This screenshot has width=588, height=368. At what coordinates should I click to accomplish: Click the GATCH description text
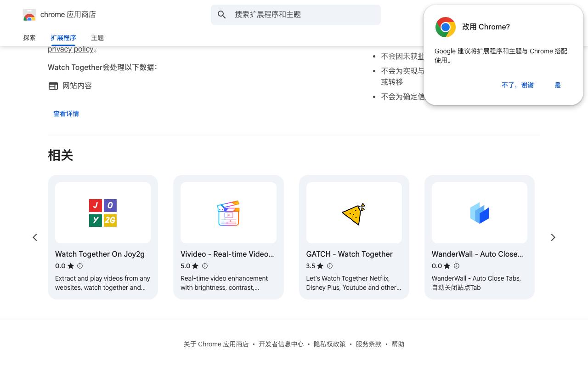click(x=354, y=283)
